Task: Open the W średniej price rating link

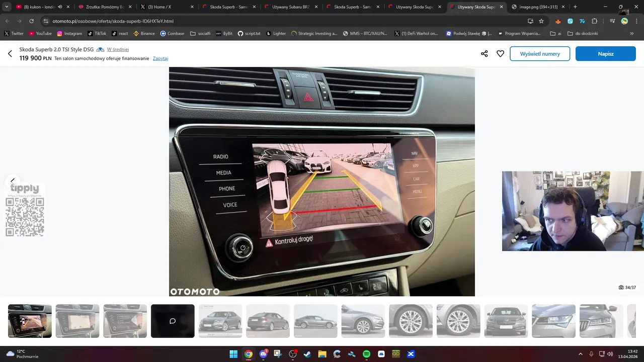Action: (118, 49)
